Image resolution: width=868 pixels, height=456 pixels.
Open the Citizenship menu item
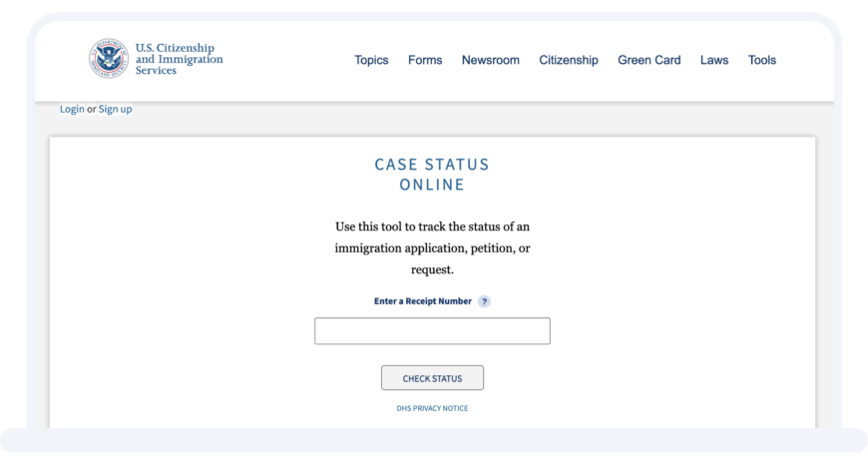(x=569, y=60)
